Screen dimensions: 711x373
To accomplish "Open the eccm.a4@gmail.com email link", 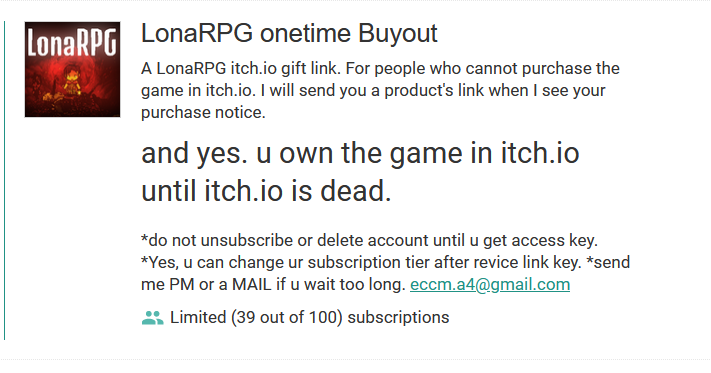I will pos(490,285).
